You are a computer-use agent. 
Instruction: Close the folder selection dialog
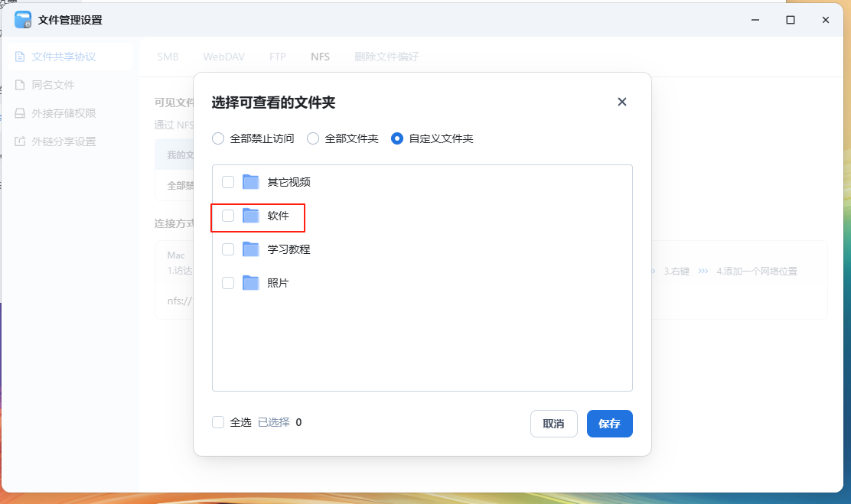[622, 102]
